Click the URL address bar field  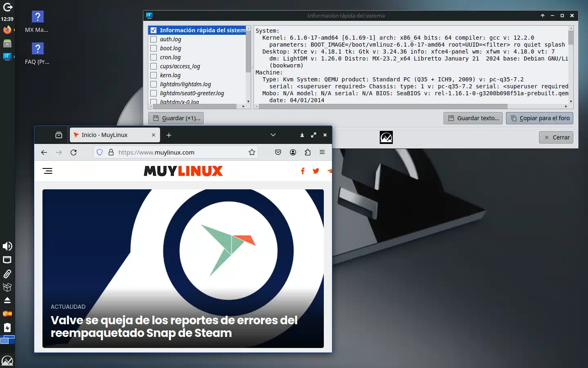[x=176, y=152]
